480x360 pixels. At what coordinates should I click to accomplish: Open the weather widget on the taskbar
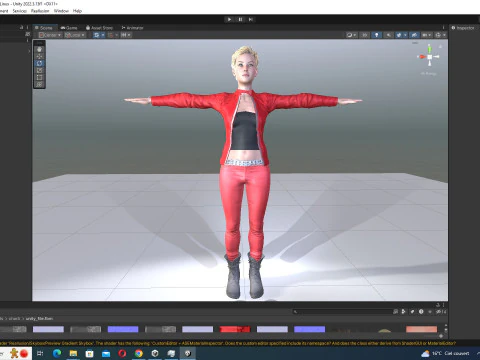coord(445,353)
